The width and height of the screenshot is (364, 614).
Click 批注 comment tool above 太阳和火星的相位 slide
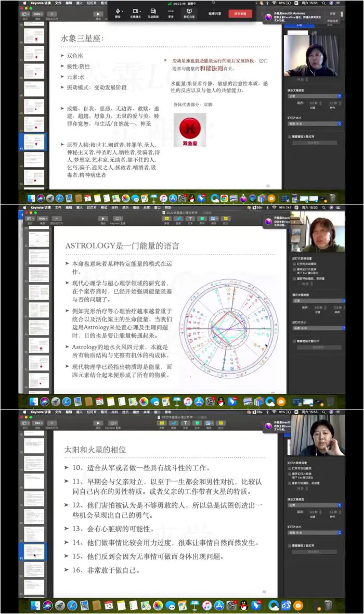(x=220, y=424)
